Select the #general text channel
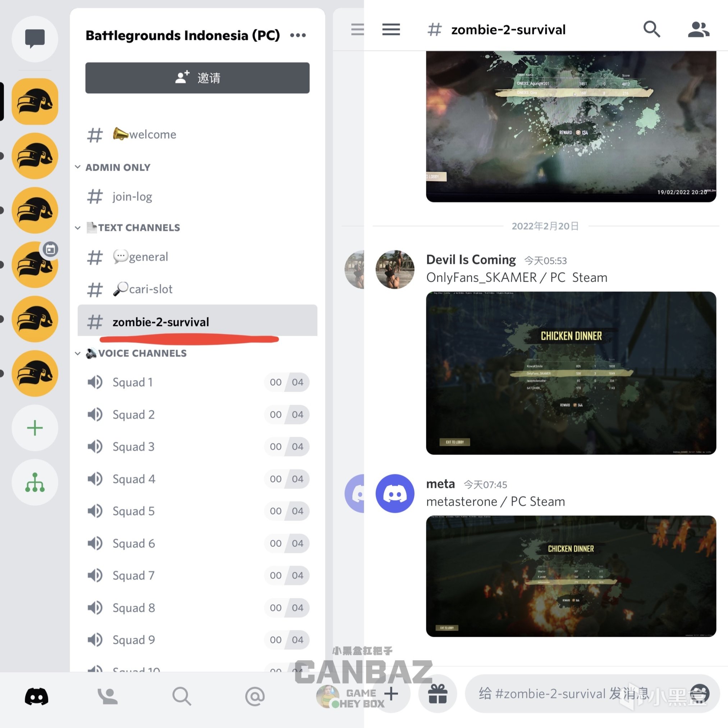This screenshot has height=728, width=728. click(x=141, y=257)
